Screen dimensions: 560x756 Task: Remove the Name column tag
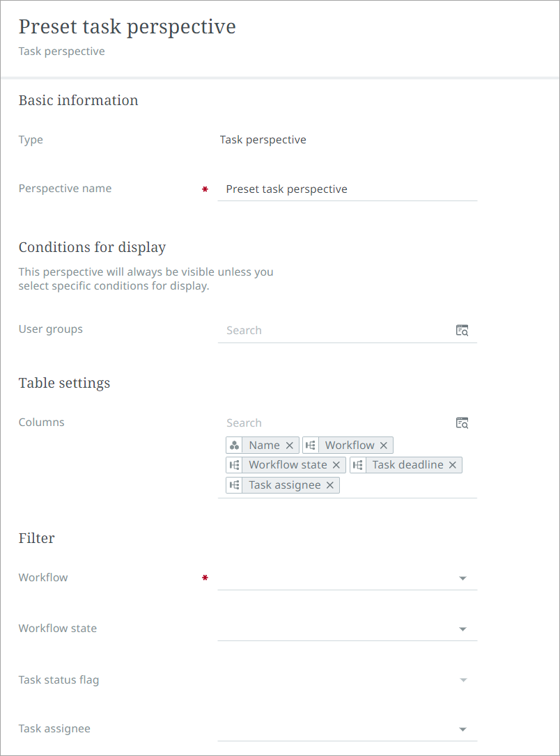point(290,446)
